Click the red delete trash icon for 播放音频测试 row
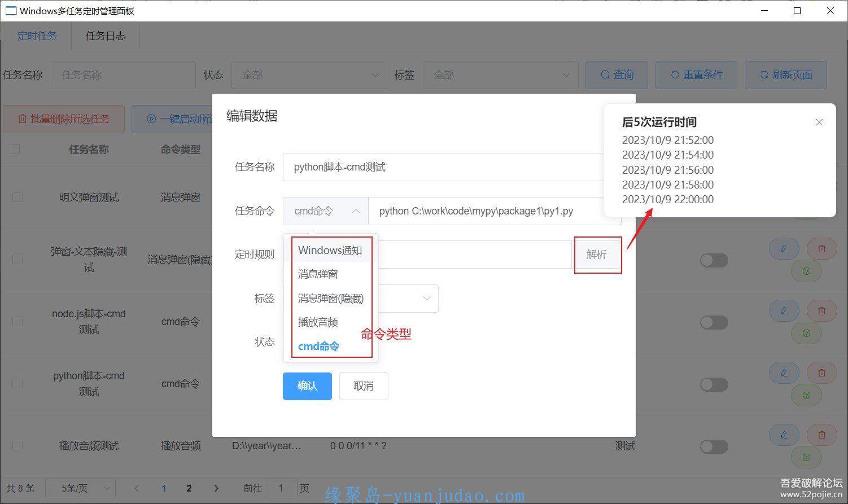 tap(821, 435)
